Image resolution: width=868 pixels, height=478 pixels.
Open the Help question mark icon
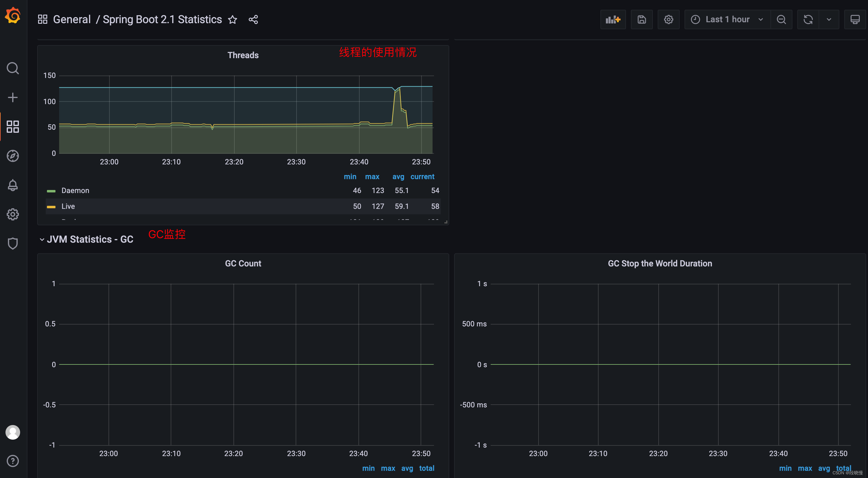pyautogui.click(x=13, y=461)
